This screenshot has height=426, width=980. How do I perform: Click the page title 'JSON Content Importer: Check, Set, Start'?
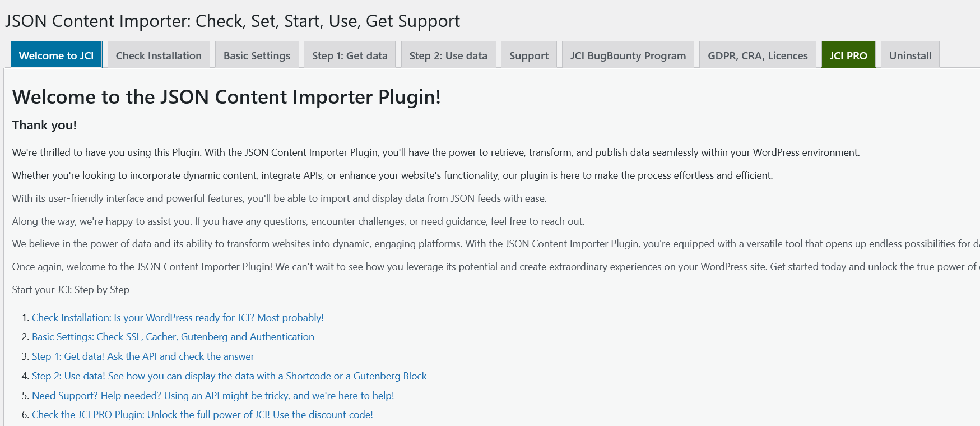point(232,21)
